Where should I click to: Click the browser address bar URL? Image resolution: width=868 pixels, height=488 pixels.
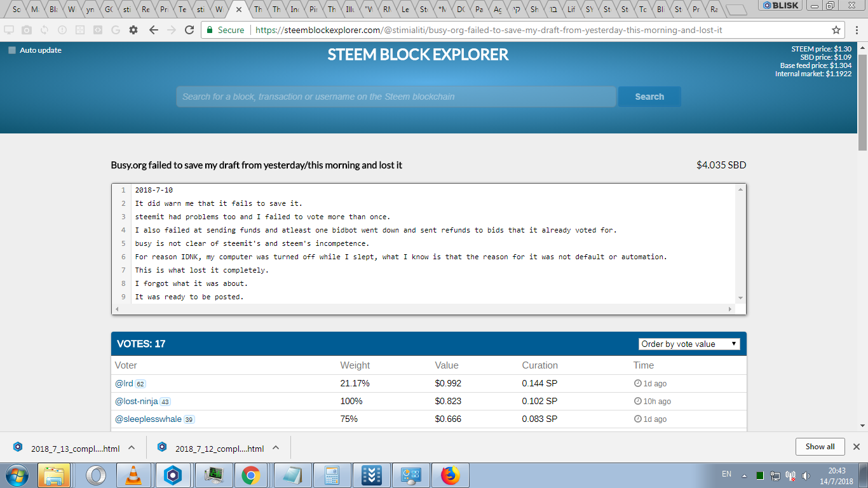(489, 30)
